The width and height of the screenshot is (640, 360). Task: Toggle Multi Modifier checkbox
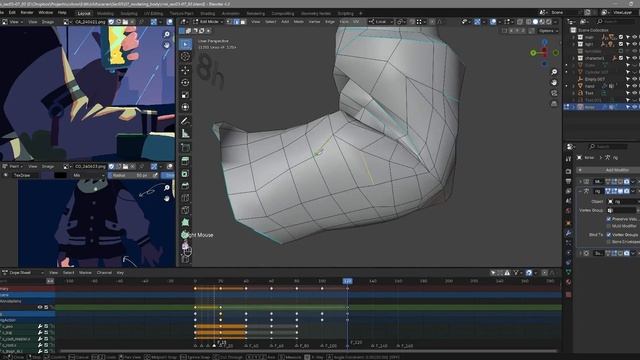coord(609,226)
